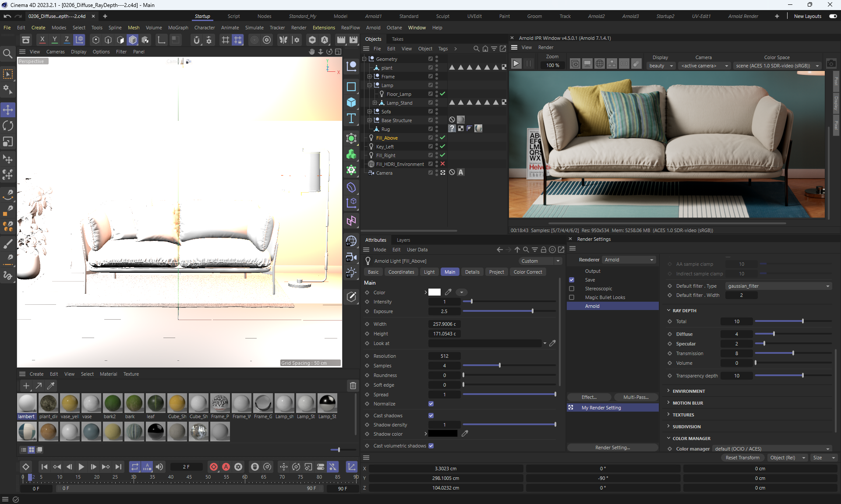Screen dimensions: 841x504
Task: Click the Render Setting... button
Action: 612,448
